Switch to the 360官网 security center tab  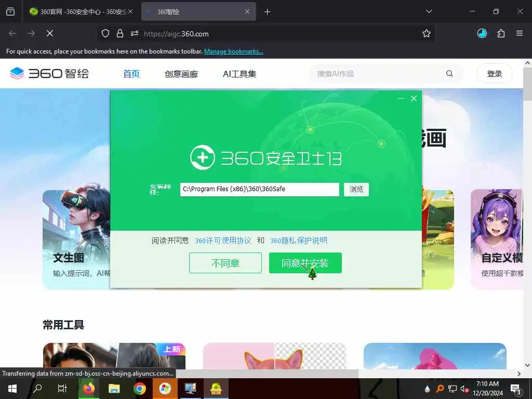[x=81, y=11]
